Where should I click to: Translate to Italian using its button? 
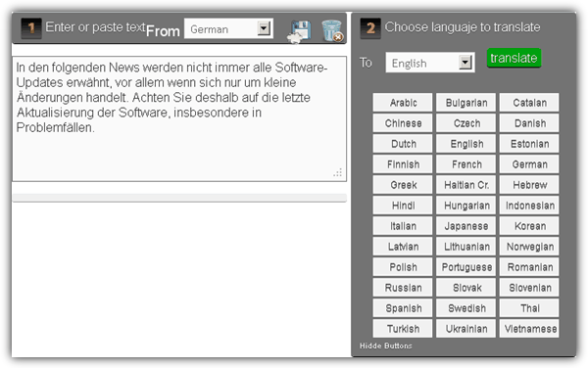pyautogui.click(x=403, y=226)
